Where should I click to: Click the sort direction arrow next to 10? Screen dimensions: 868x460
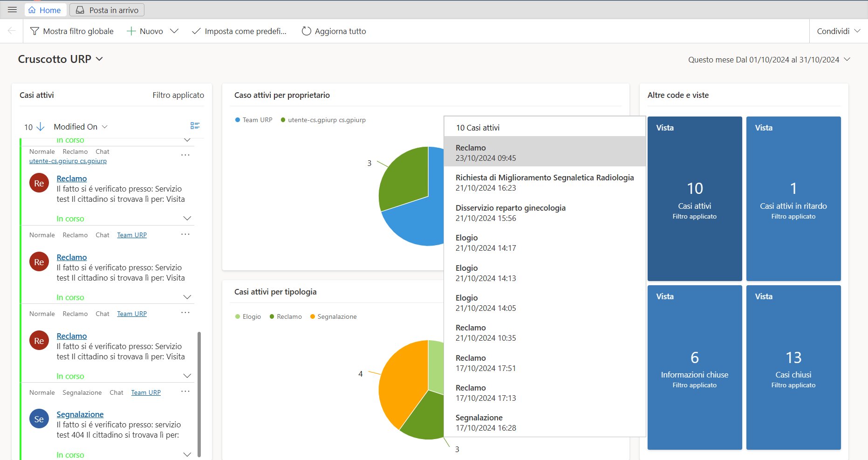tap(41, 127)
